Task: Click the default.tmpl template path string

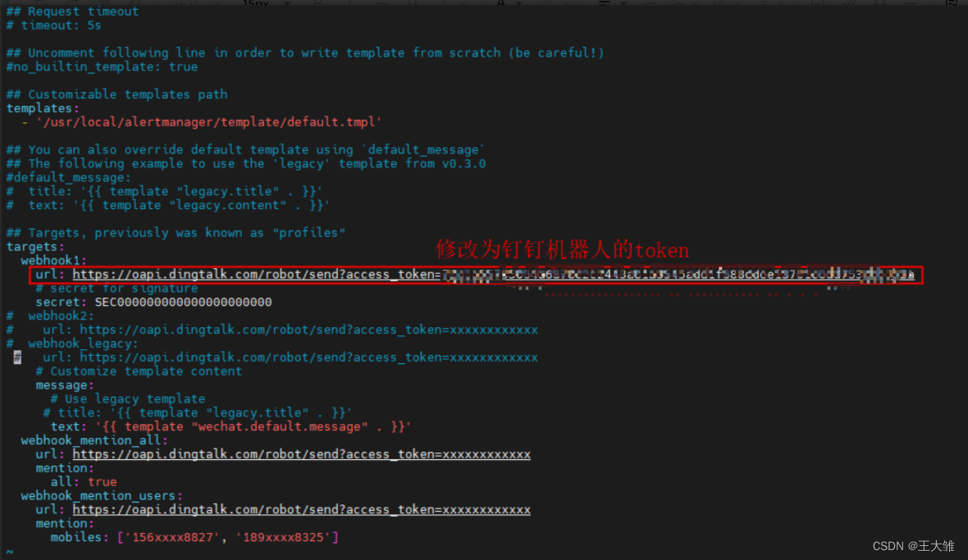Action: tap(208, 122)
